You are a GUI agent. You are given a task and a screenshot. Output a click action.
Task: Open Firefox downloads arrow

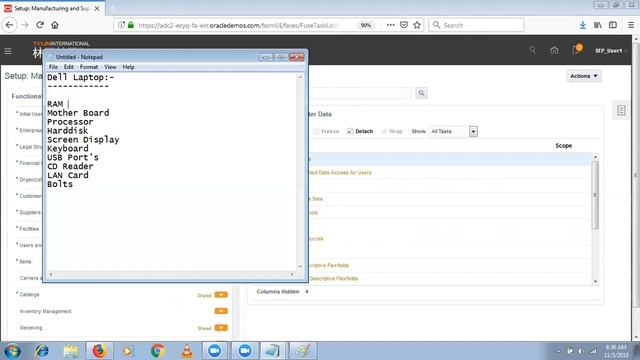click(x=582, y=25)
